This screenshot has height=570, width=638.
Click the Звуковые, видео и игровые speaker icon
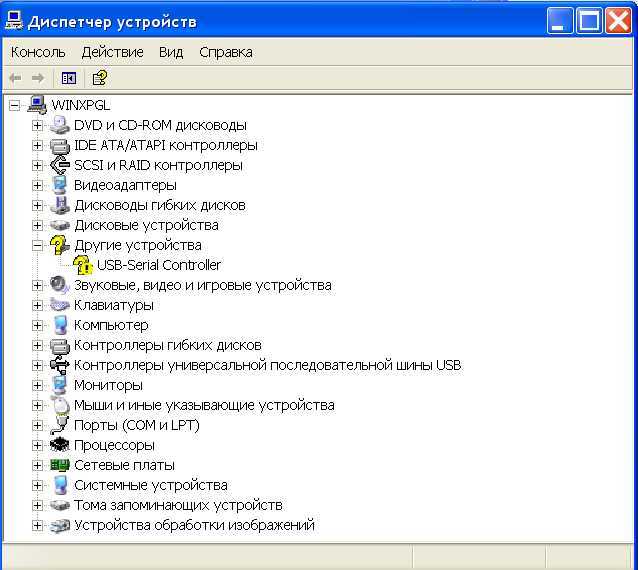point(60,285)
